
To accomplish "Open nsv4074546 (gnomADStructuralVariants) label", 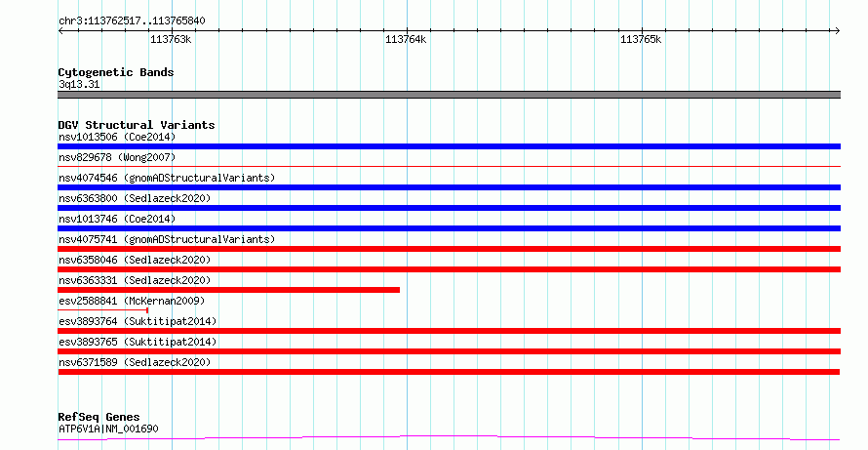I will pyautogui.click(x=167, y=178).
